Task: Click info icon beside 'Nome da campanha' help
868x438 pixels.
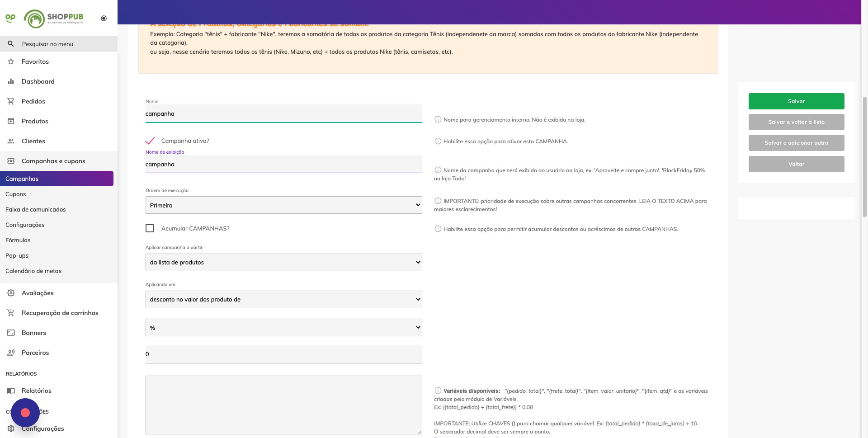Action: [438, 170]
